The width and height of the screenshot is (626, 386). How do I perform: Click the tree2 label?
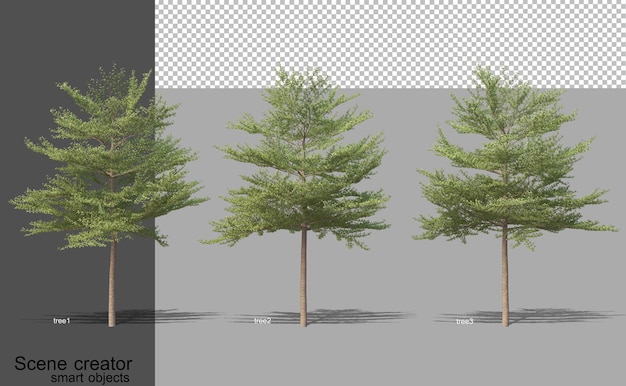263,321
